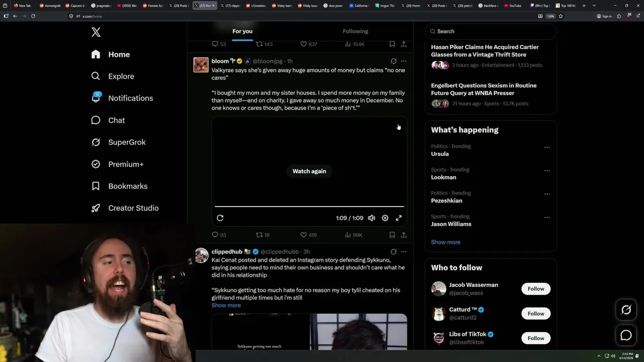Follow Catturd
The height and width of the screenshot is (362, 644).
536,313
